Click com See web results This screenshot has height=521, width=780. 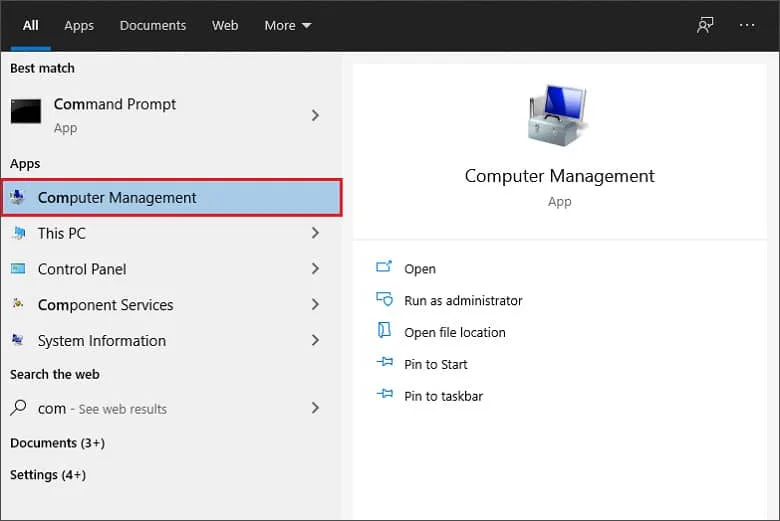coord(171,408)
